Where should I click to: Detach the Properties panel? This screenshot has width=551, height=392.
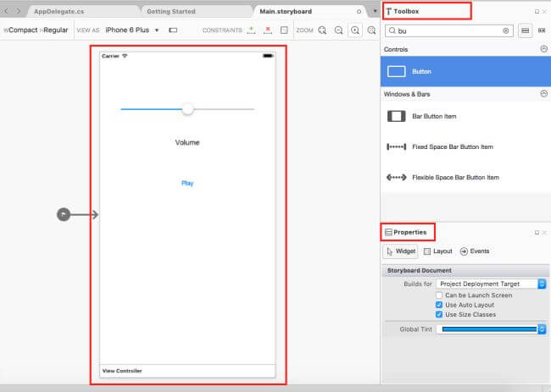537,233
